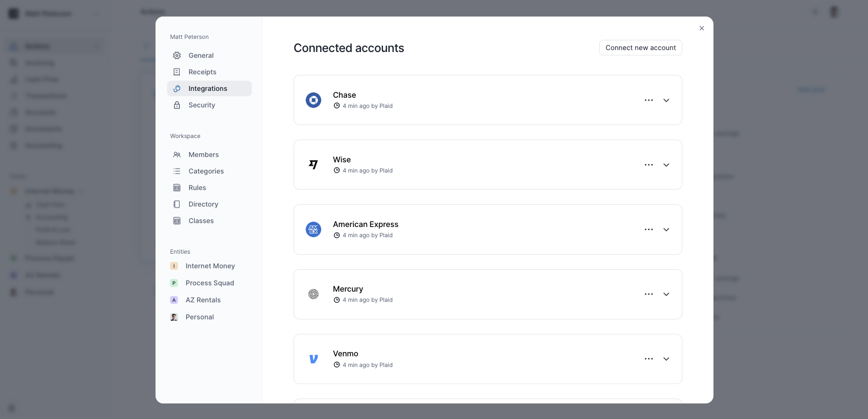The image size is (868, 419).
Task: Select the Personal entity avatar
Action: tap(174, 317)
